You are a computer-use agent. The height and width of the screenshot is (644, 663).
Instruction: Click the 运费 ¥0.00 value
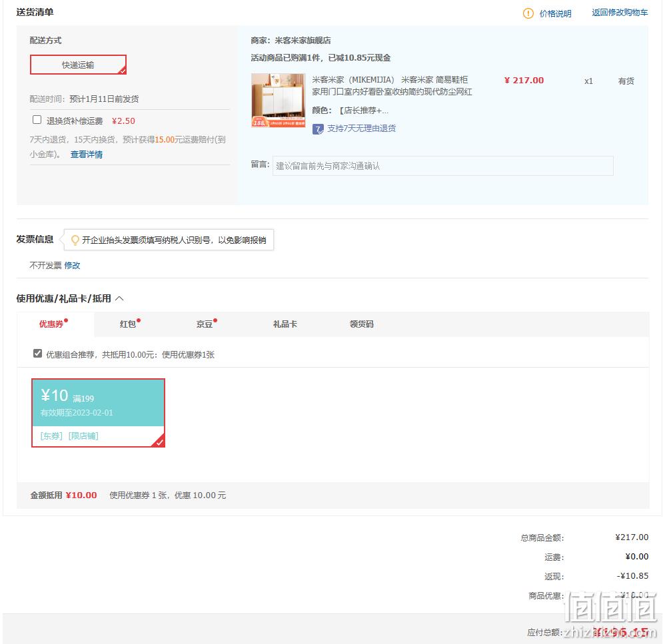coord(637,557)
